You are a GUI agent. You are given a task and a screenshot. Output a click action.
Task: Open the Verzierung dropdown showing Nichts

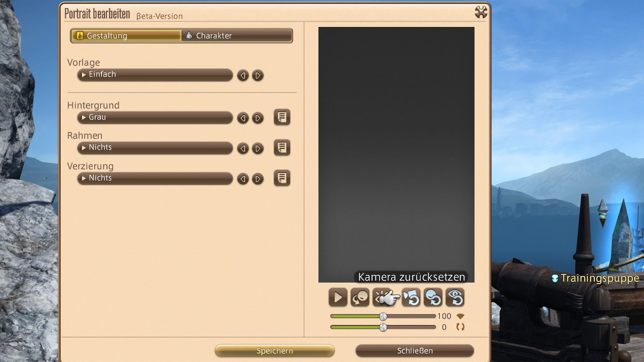pyautogui.click(x=155, y=178)
